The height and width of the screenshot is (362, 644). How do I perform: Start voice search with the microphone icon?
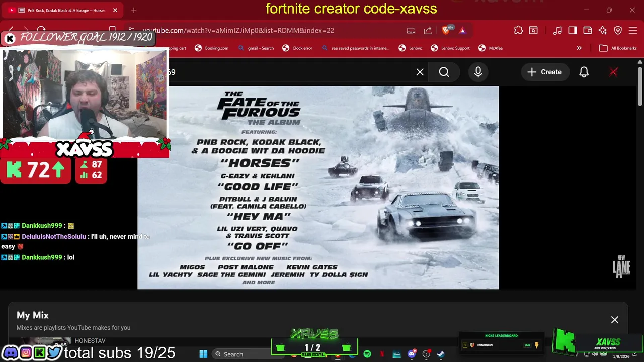[x=478, y=72]
